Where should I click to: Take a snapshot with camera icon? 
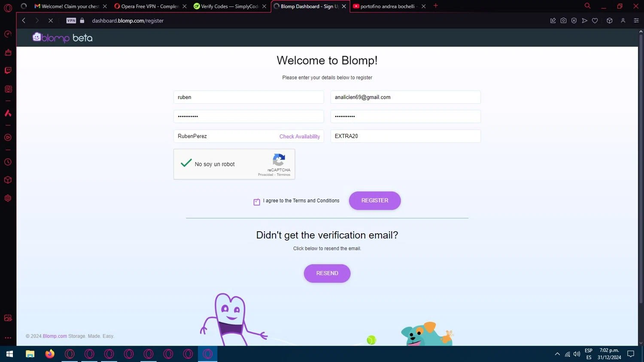pos(563,21)
